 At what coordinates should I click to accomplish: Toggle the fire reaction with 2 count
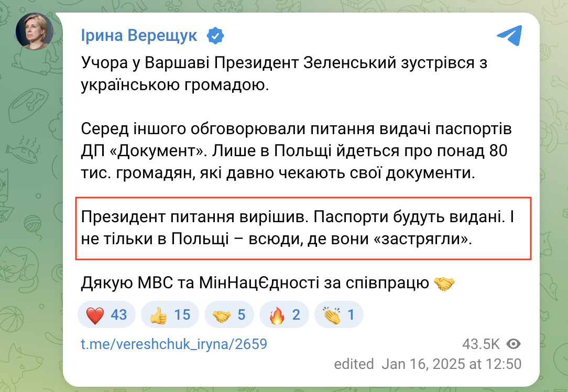coord(284,314)
